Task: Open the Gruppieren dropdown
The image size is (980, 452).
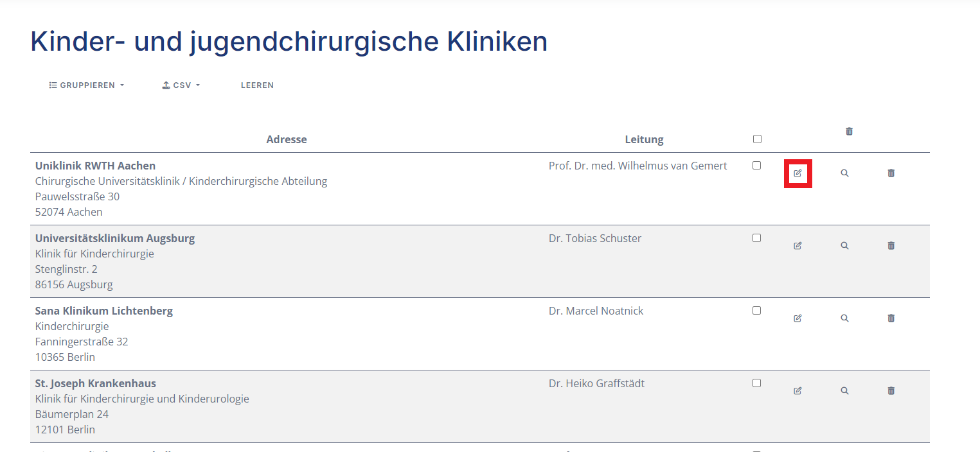Action: pyautogui.click(x=87, y=85)
